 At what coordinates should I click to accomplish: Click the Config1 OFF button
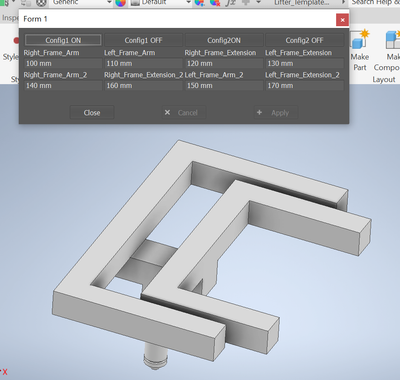coord(143,40)
